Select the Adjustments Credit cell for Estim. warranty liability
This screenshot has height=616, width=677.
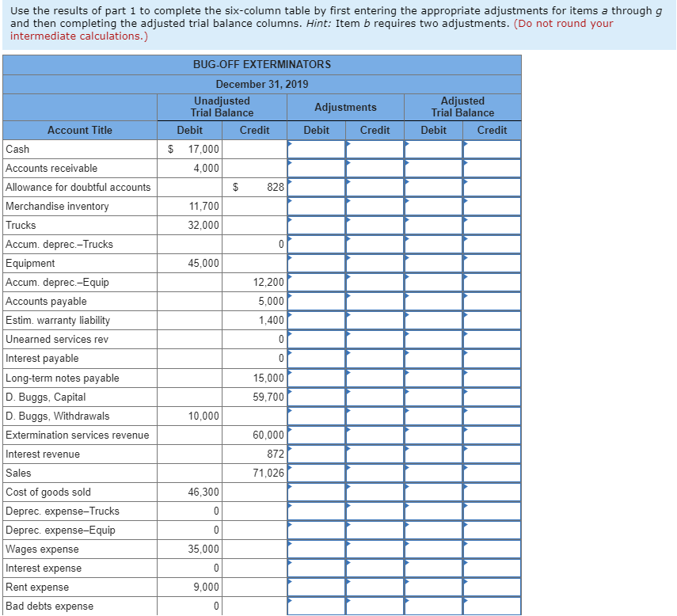tap(375, 320)
